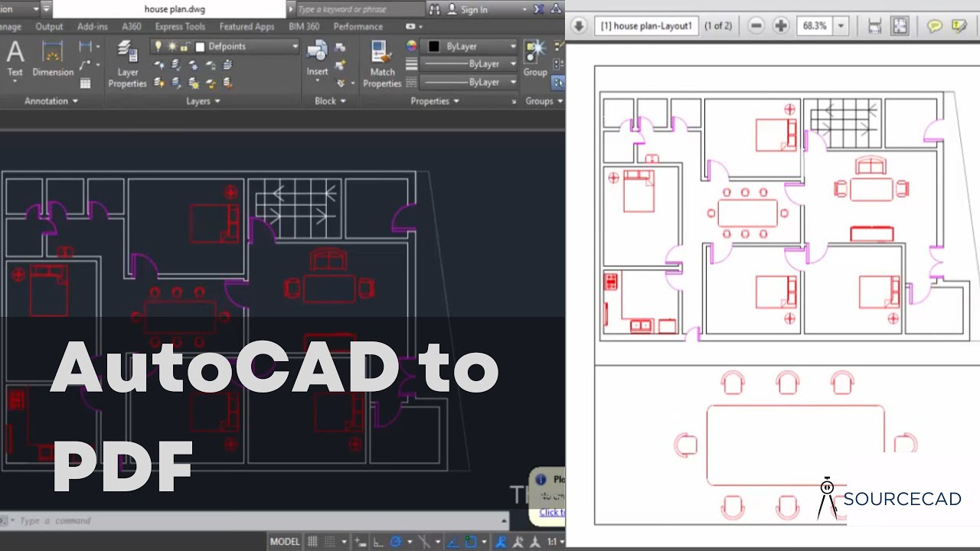Click the lineweight icon in Properties panel
This screenshot has width=980, height=551.
412,64
